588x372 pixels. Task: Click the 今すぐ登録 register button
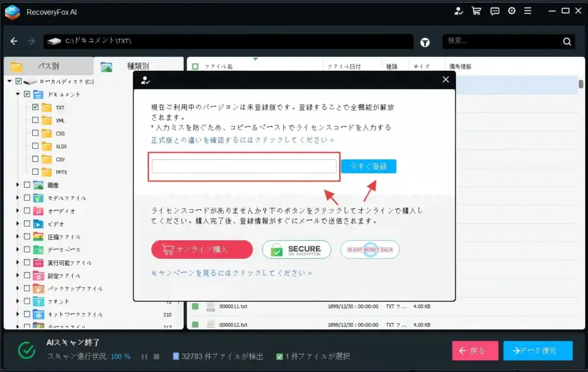click(x=370, y=166)
